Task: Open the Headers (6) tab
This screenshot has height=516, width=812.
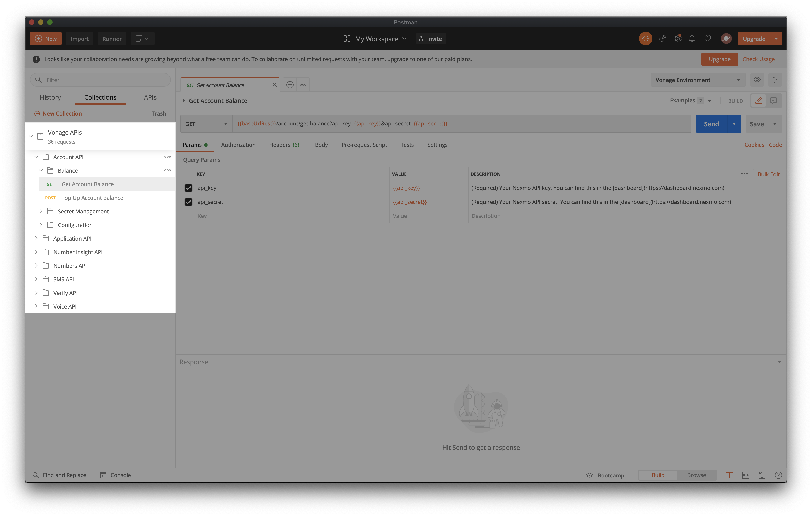Action: click(x=284, y=145)
